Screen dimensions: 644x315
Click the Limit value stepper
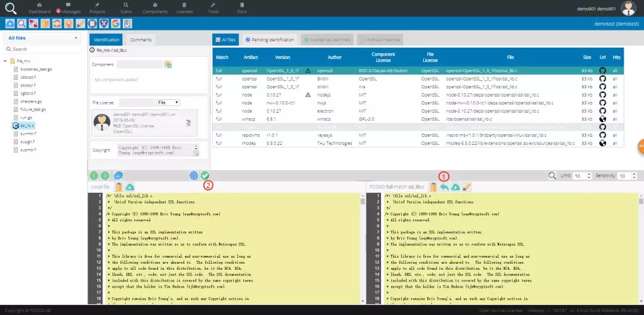(x=589, y=176)
